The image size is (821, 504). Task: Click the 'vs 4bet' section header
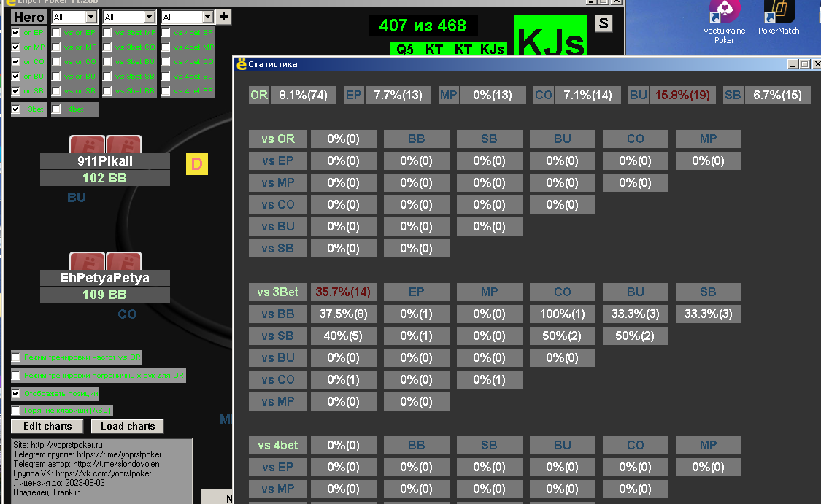pos(278,446)
